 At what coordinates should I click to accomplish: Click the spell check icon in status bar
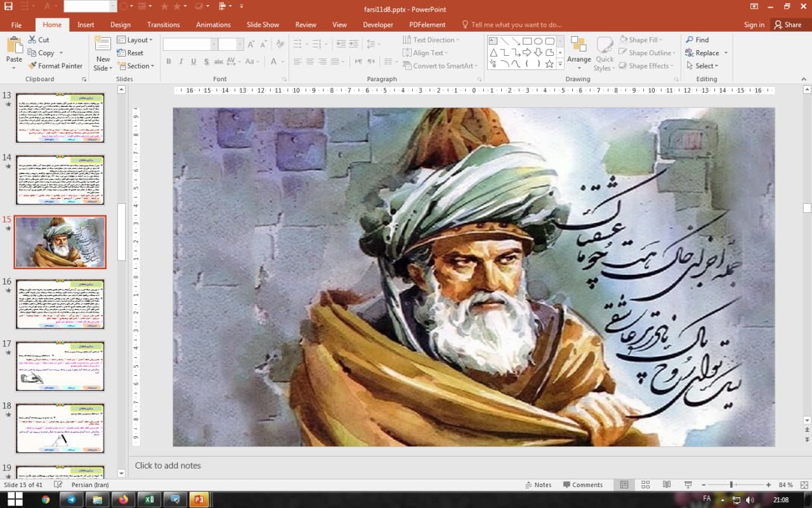tap(58, 485)
